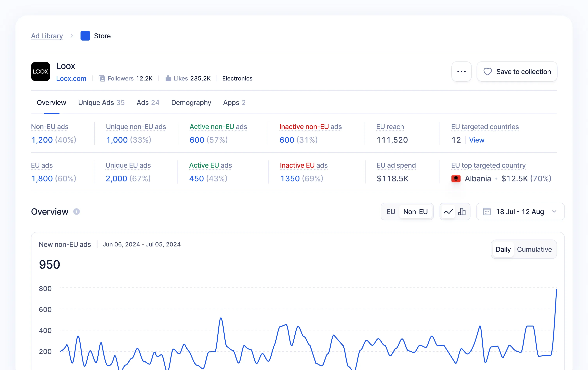This screenshot has width=588, height=370.
Task: Click the Active non-EU ads 600 value
Action: pyautogui.click(x=197, y=140)
